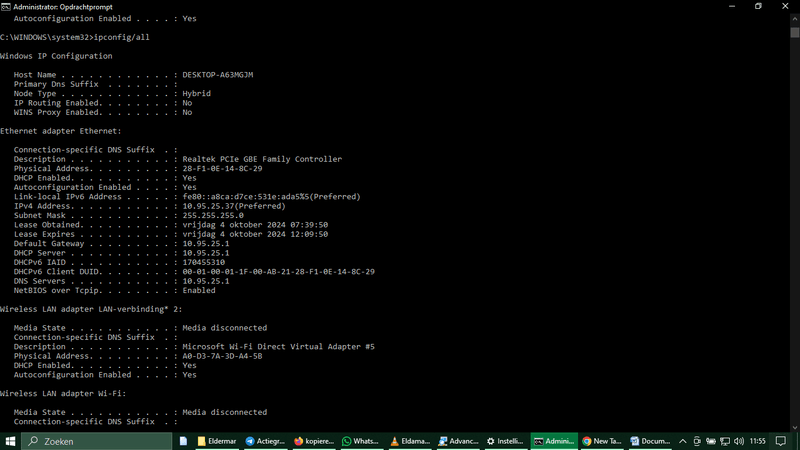Viewport: 800px width, 450px height.
Task: Click the battery tray icon
Action: tap(711, 441)
